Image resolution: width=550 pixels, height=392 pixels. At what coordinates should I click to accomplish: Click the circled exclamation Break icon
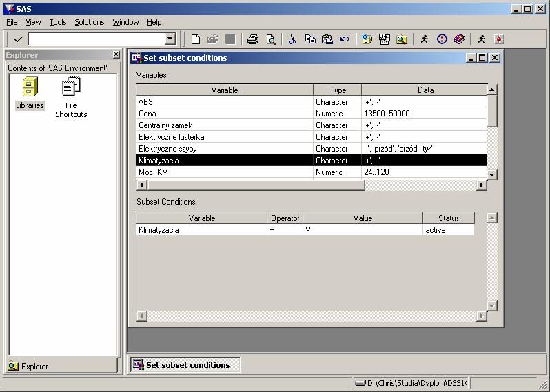442,39
